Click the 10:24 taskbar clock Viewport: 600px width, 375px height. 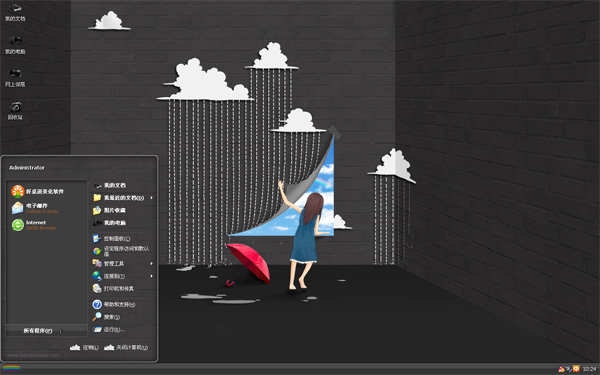589,369
